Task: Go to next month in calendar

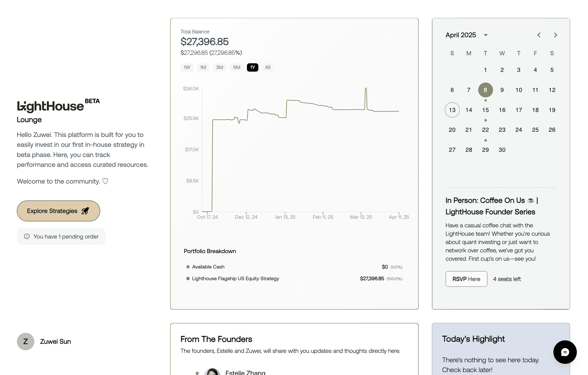Action: (x=555, y=35)
